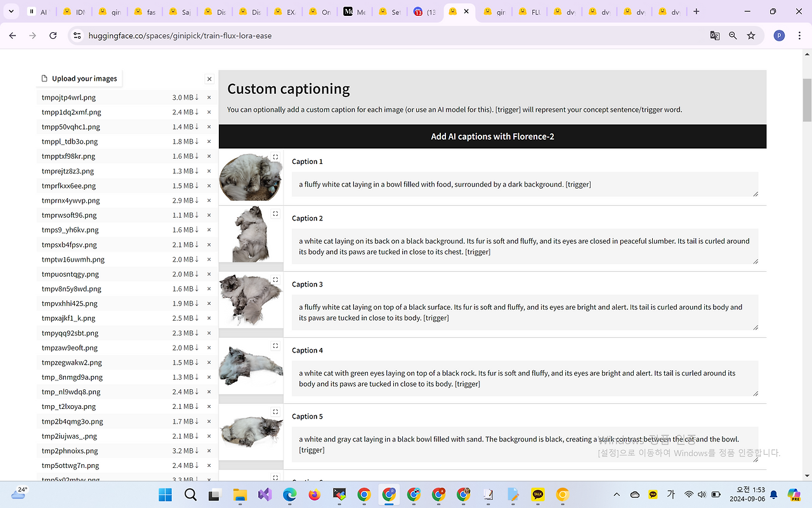The height and width of the screenshot is (508, 812).
Task: Remove tmpojtp4wrl.png from the upload list
Action: click(209, 98)
